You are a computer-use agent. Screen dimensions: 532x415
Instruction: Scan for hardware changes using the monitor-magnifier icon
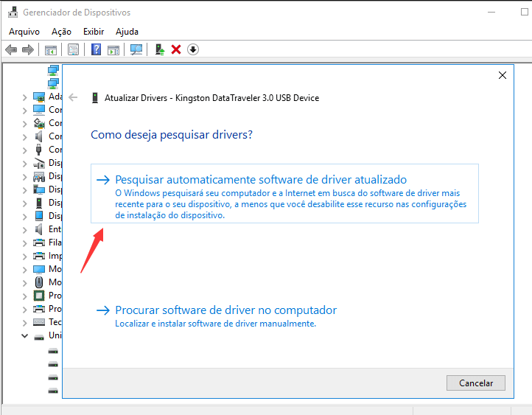pyautogui.click(x=136, y=50)
